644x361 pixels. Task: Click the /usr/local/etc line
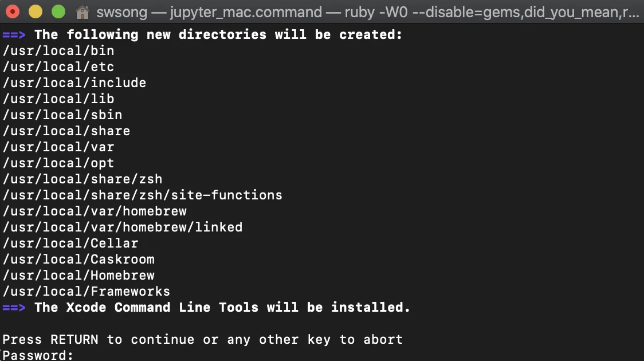click(x=58, y=67)
